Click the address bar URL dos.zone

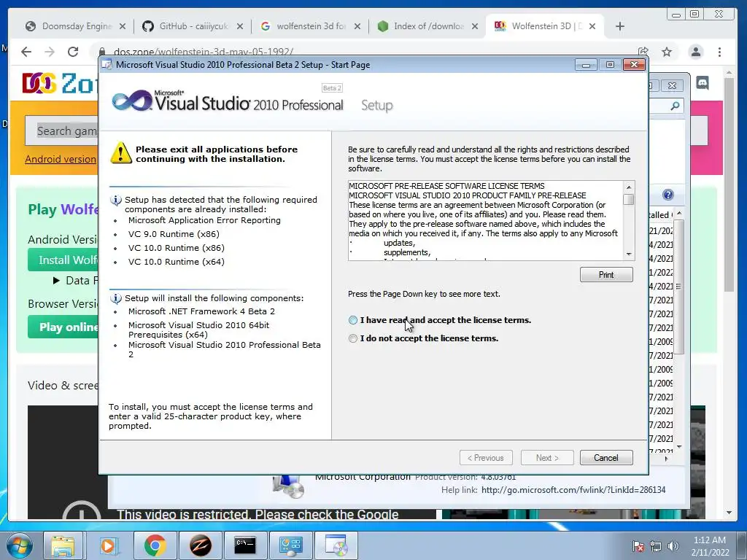point(204,52)
